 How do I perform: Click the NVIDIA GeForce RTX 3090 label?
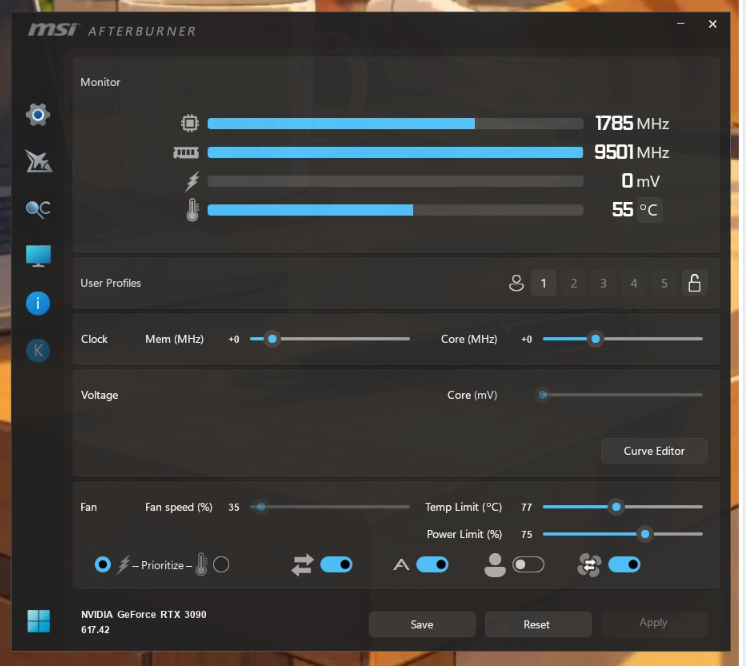tap(144, 614)
